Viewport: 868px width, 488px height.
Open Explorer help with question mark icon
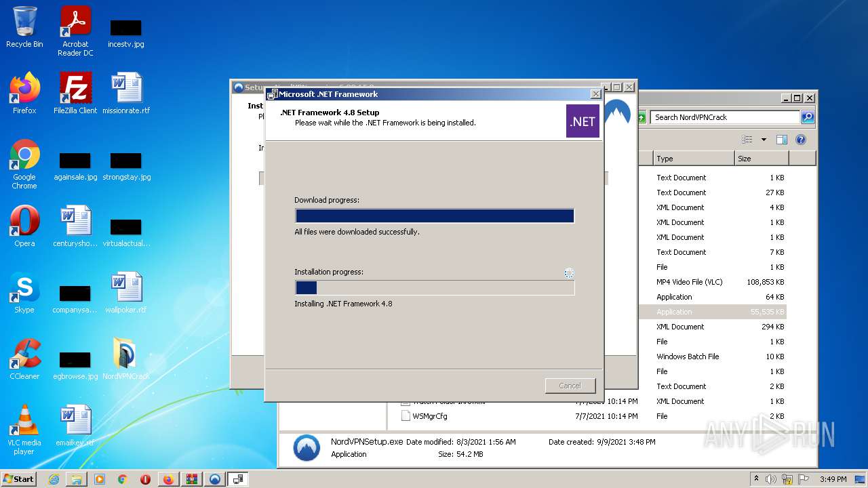coord(800,140)
